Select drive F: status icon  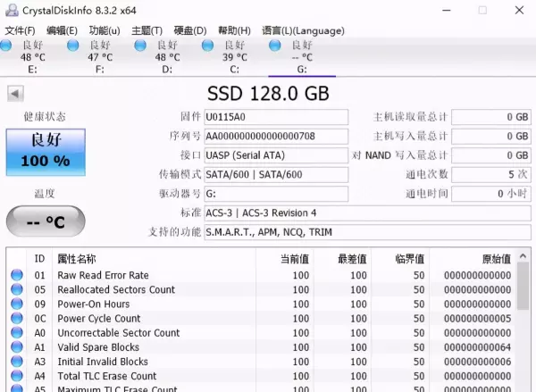pos(73,46)
